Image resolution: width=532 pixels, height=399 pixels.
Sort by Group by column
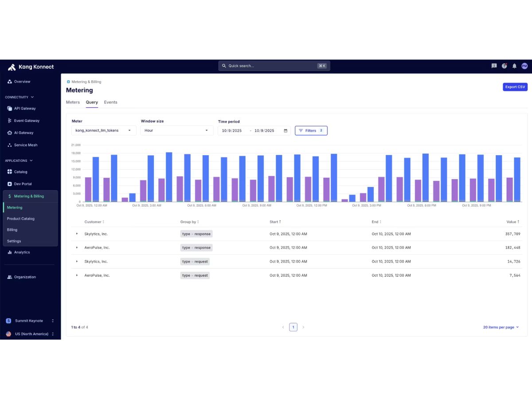(190, 222)
